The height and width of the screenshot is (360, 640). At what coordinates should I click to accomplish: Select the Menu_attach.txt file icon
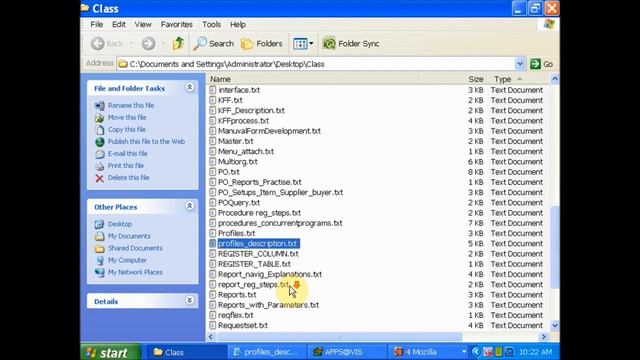213,151
